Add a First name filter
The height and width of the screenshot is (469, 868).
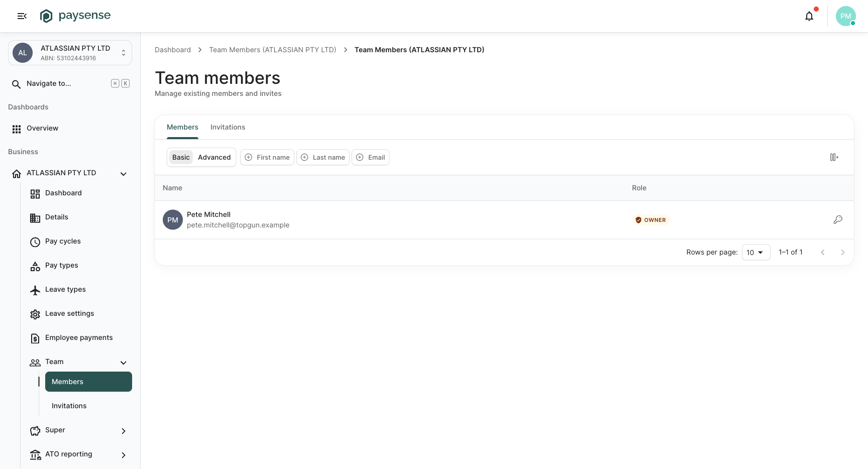267,157
